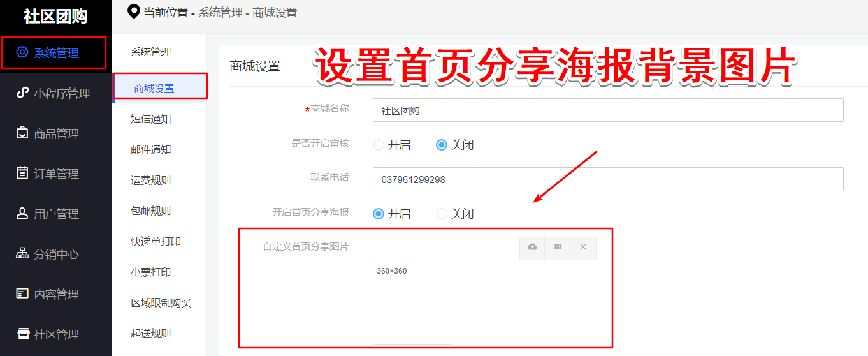
Task: Click the 小程序管理 link icon
Action: (x=22, y=93)
